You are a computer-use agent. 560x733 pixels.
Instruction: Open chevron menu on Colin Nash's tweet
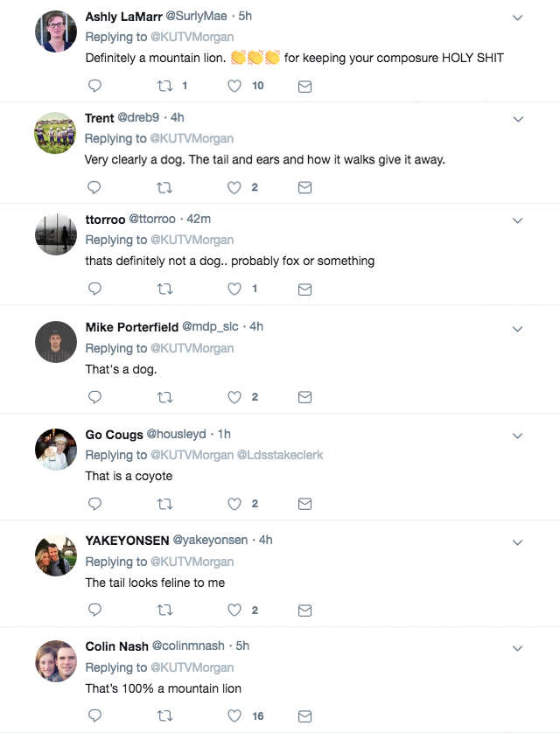pos(517,648)
